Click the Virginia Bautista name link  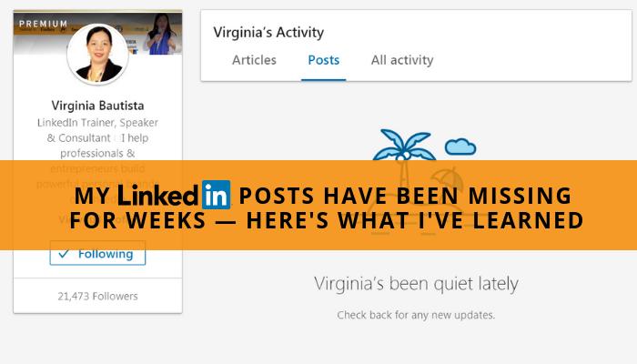click(97, 106)
